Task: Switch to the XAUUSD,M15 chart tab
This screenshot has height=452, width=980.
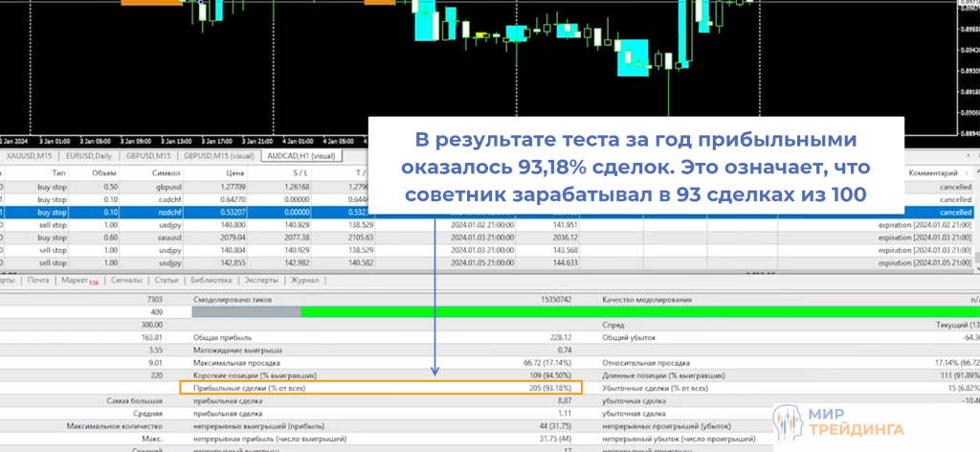Action: [29, 154]
